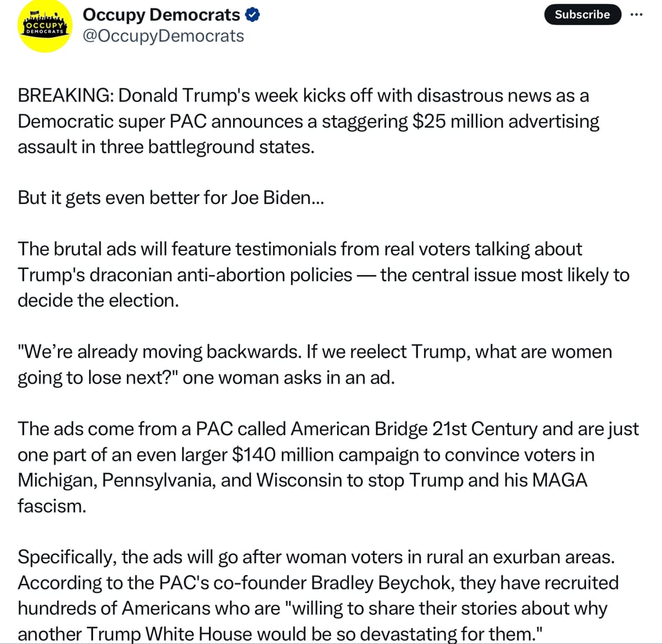Click the blue verified badge

click(x=253, y=15)
